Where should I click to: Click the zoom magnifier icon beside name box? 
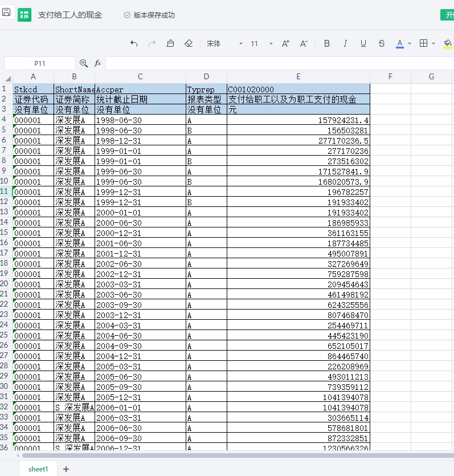[x=83, y=63]
